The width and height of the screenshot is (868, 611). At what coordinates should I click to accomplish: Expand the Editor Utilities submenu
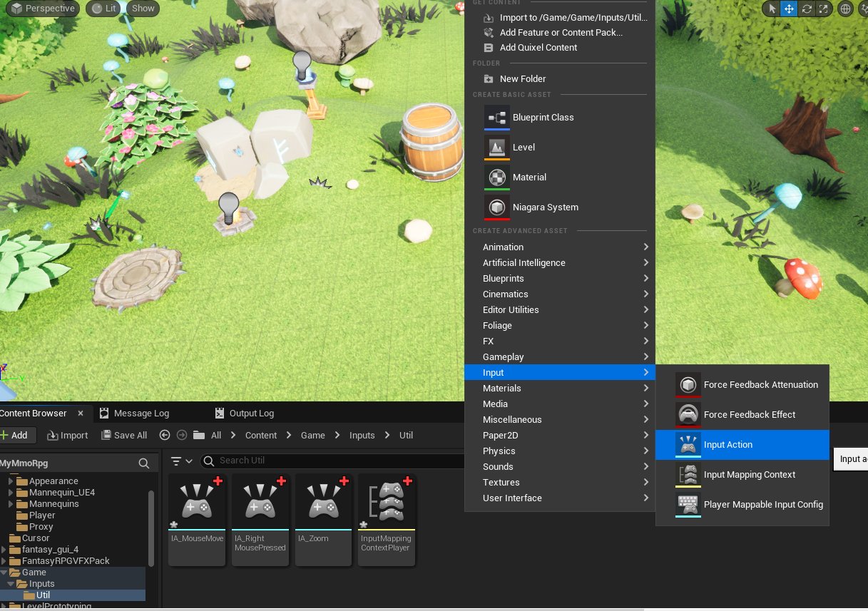560,309
